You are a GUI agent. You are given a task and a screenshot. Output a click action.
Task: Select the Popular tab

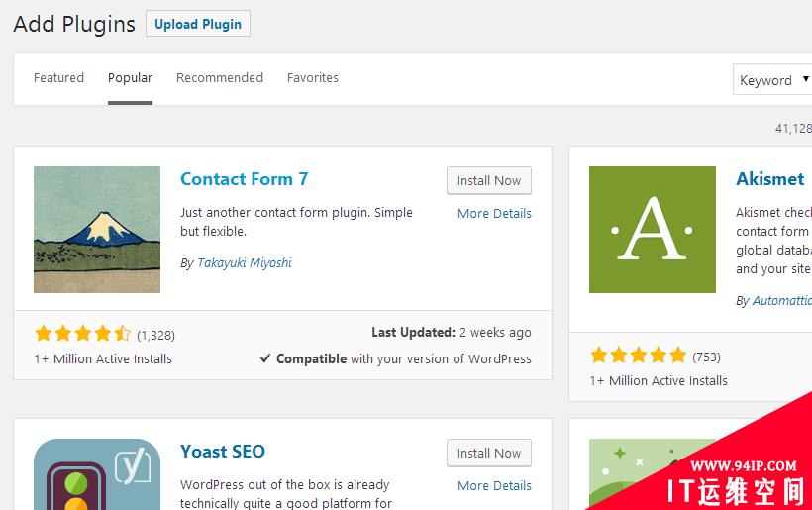(x=130, y=77)
